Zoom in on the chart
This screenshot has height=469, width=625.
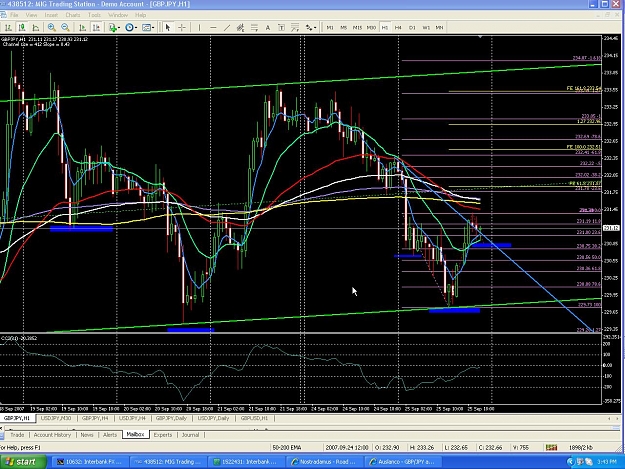(51, 27)
